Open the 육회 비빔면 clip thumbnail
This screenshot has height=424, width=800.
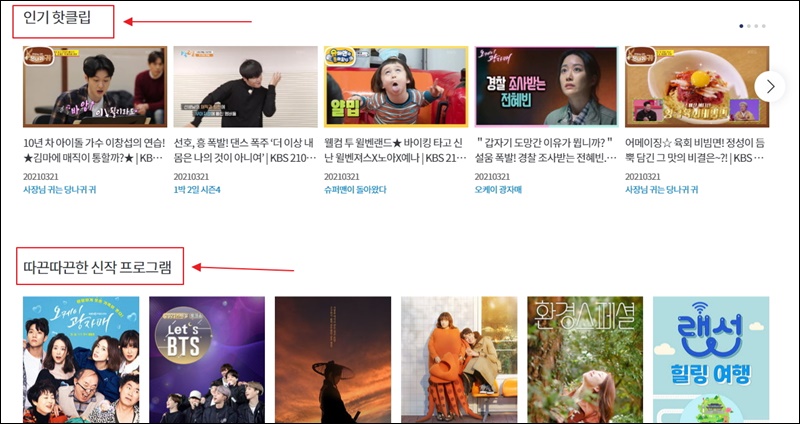tap(697, 87)
